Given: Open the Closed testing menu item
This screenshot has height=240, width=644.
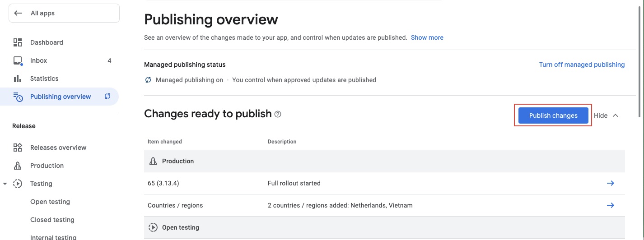Looking at the screenshot, I should pyautogui.click(x=52, y=220).
